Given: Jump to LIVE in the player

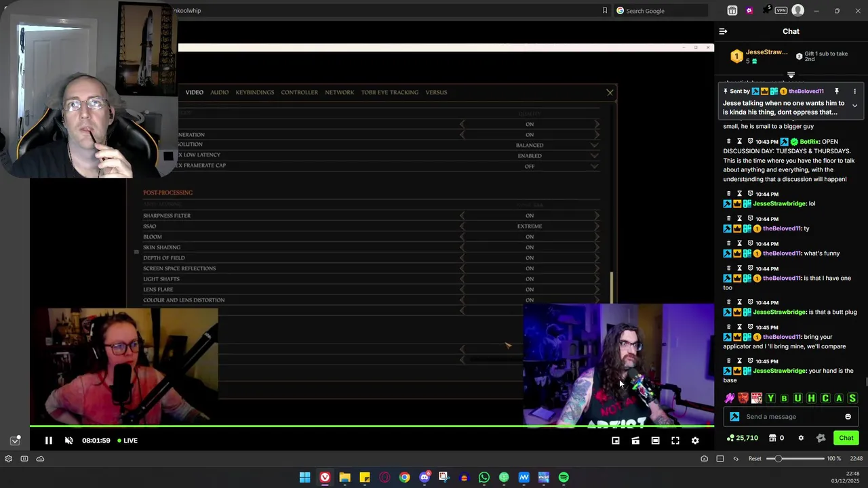Looking at the screenshot, I should pyautogui.click(x=127, y=441).
